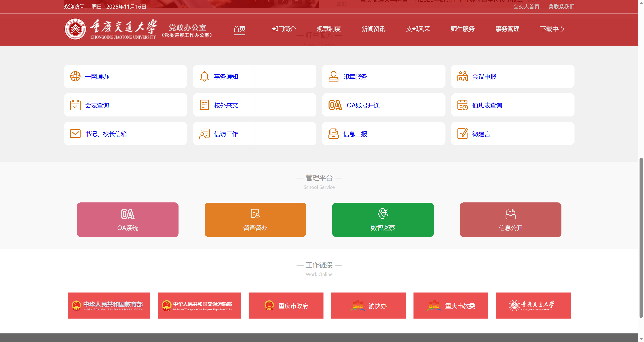
Task: Click the document icon for 校外来文
Action: click(204, 105)
